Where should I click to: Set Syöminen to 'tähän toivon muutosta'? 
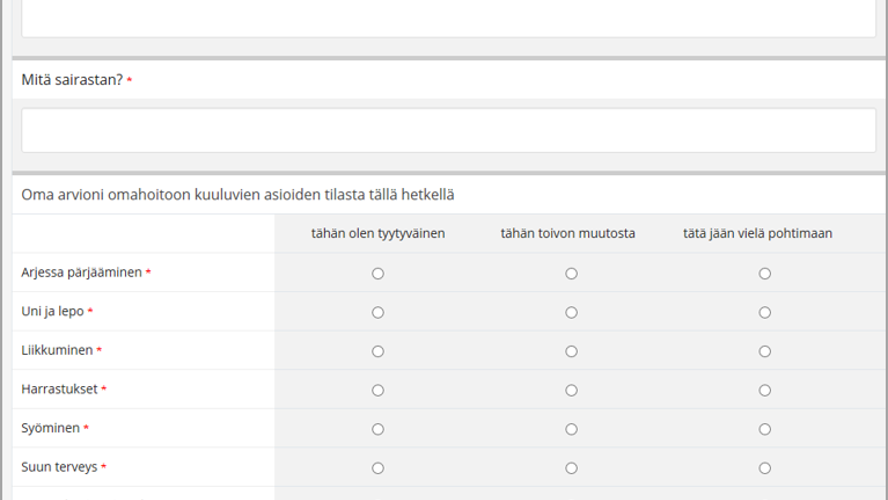point(571,429)
